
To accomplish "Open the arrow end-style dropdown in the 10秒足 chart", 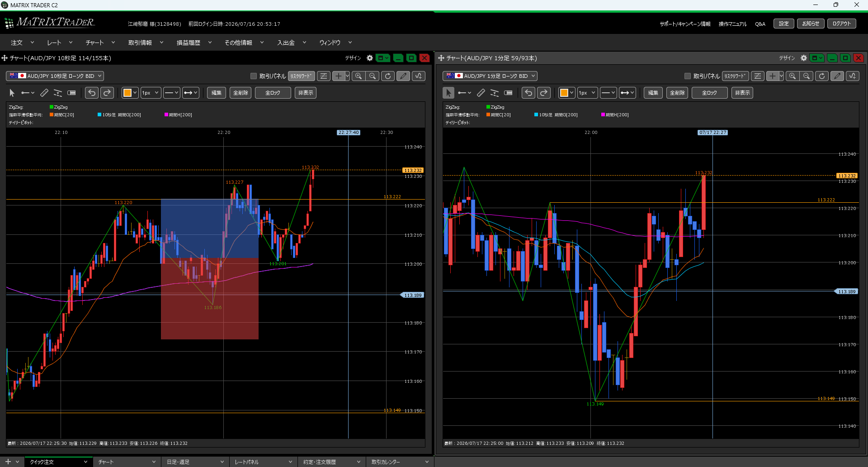I will [190, 93].
